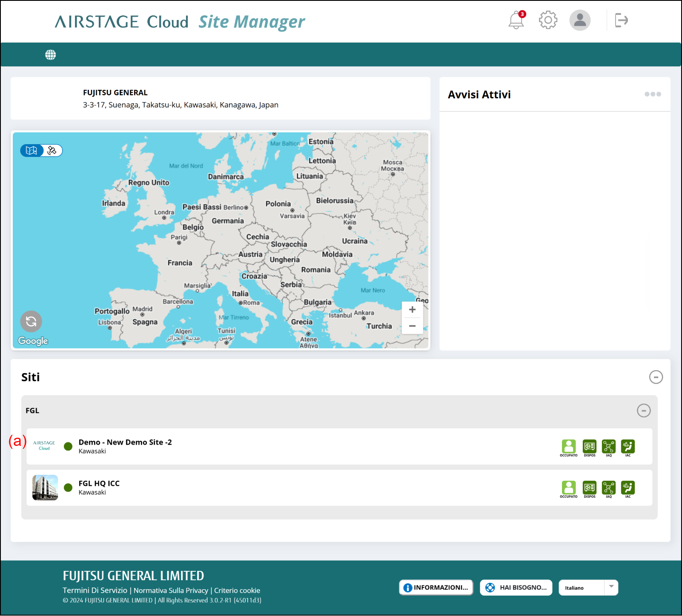The height and width of the screenshot is (616, 682).
Task: Open IAC icon for Demo - New Demo Site -2
Action: 628,446
